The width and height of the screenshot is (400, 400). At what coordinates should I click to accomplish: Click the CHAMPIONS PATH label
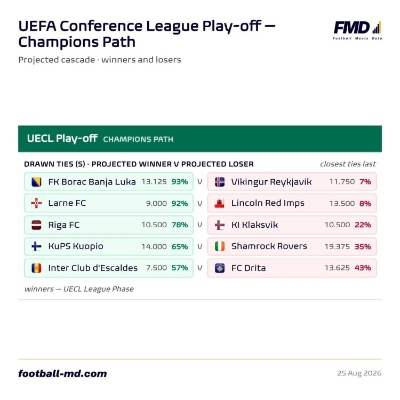[138, 139]
